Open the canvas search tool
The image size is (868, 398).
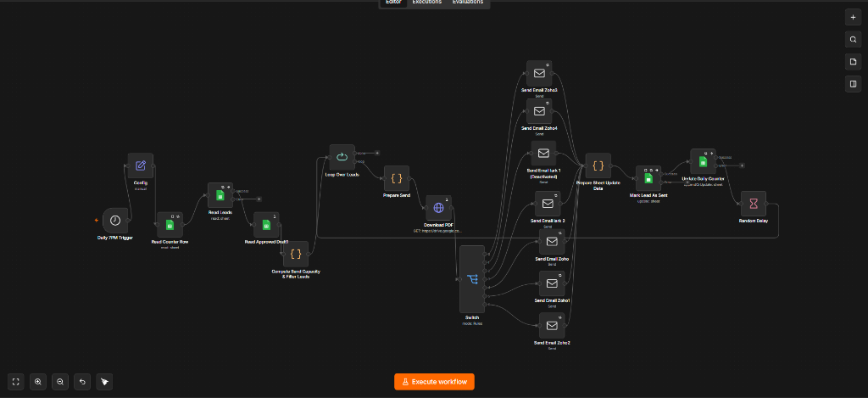[x=853, y=40]
